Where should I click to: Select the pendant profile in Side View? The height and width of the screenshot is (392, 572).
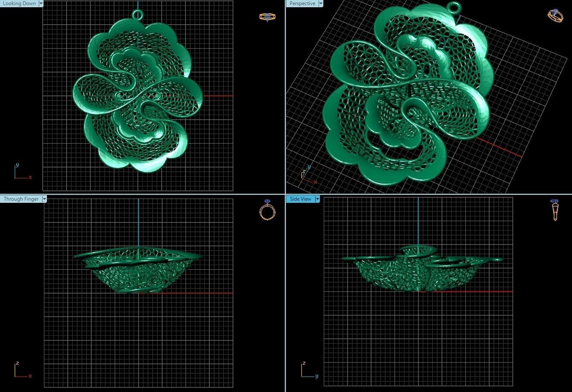click(422, 268)
